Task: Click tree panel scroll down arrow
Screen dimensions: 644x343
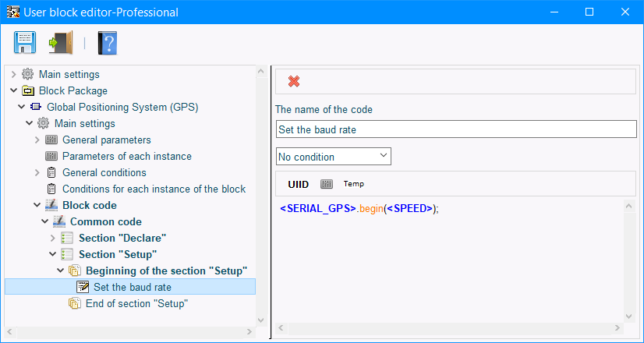Action: (261, 320)
